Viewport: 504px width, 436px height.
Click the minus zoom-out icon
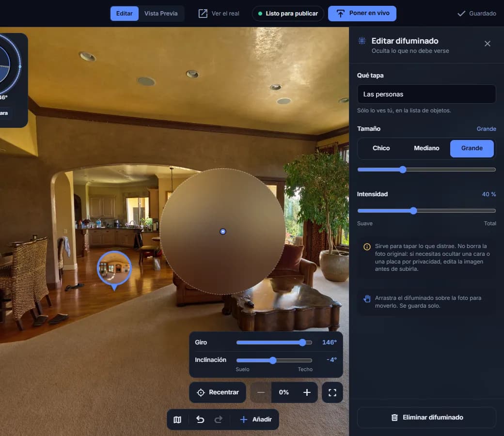click(261, 392)
